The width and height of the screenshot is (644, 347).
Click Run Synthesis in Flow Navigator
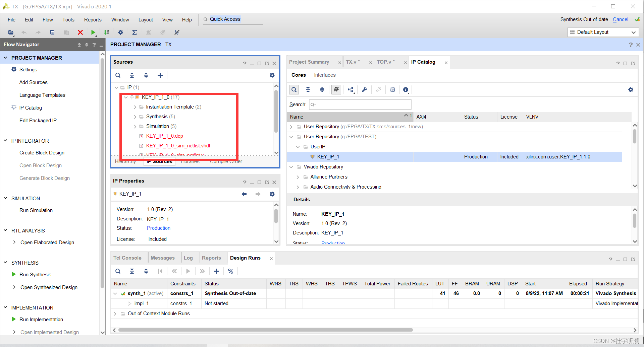(35, 275)
